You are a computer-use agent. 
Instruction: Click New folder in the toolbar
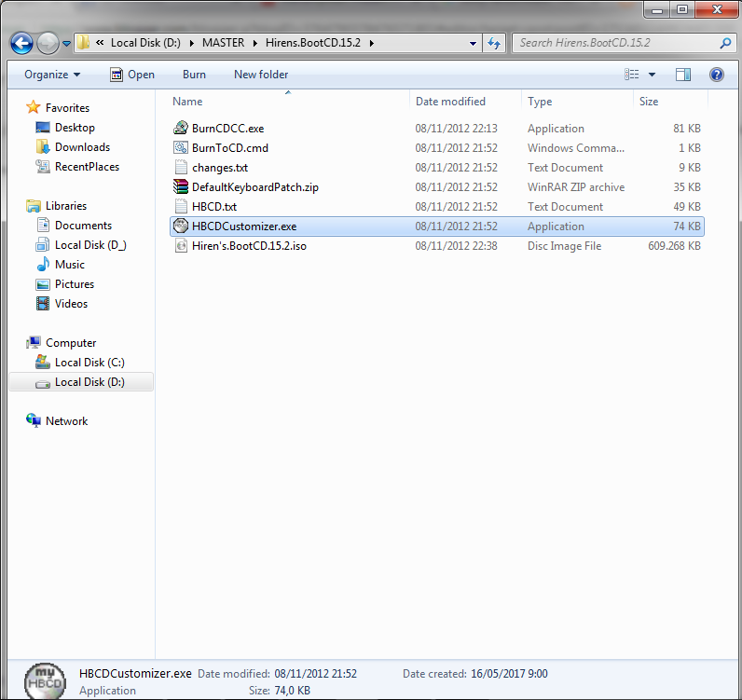(261, 75)
